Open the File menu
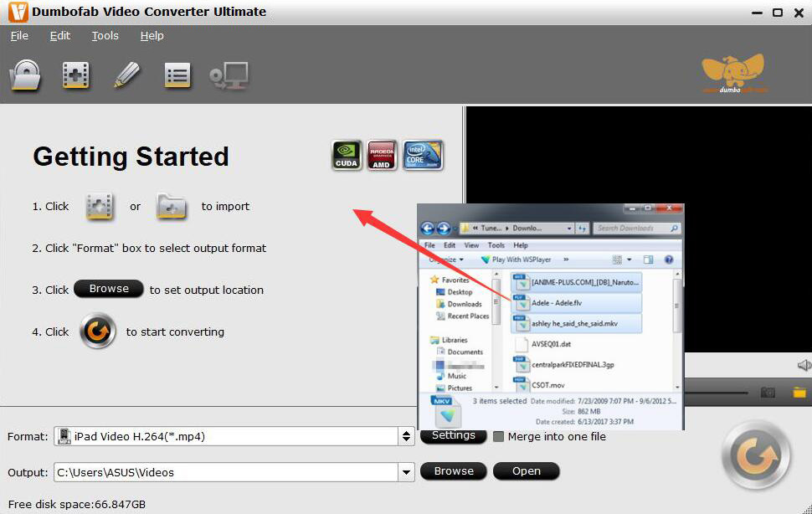 pyautogui.click(x=19, y=36)
